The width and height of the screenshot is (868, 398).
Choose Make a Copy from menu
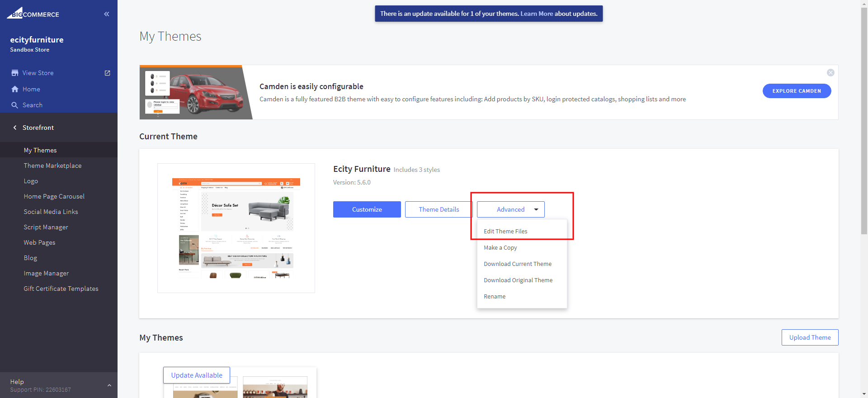pos(500,247)
